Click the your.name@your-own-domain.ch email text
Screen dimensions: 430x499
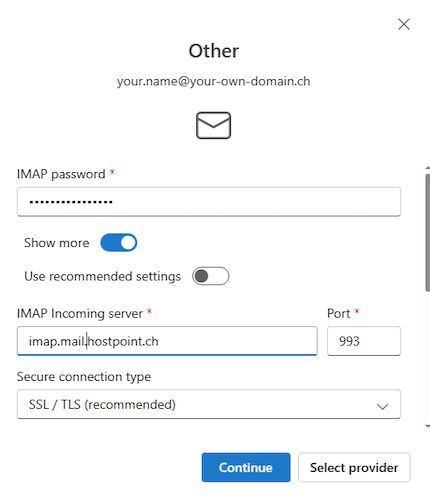click(213, 81)
